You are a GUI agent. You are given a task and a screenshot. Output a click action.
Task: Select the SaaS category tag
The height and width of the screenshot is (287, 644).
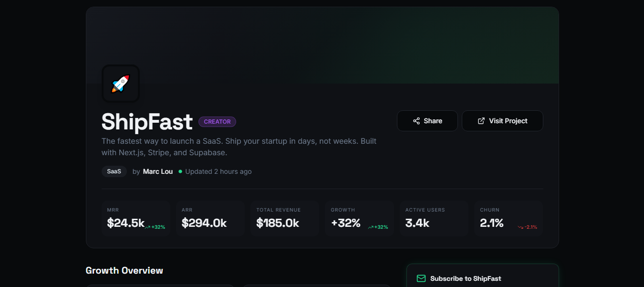(114, 171)
